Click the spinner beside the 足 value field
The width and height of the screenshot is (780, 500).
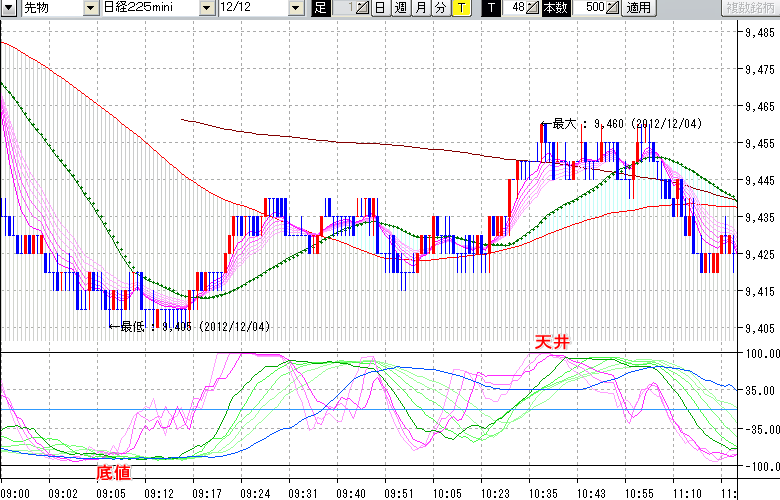(362, 8)
